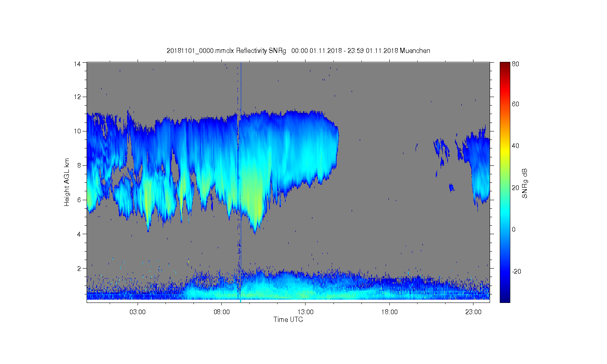Click the colorbar value 40
Image resolution: width=607 pixels, height=364 pixels.
click(x=516, y=146)
